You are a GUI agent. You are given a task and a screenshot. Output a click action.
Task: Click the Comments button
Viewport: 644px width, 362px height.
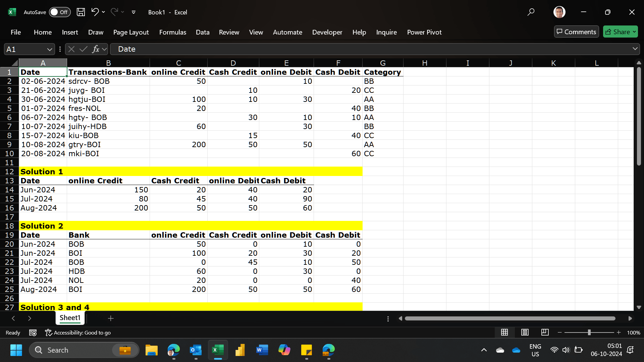point(576,32)
